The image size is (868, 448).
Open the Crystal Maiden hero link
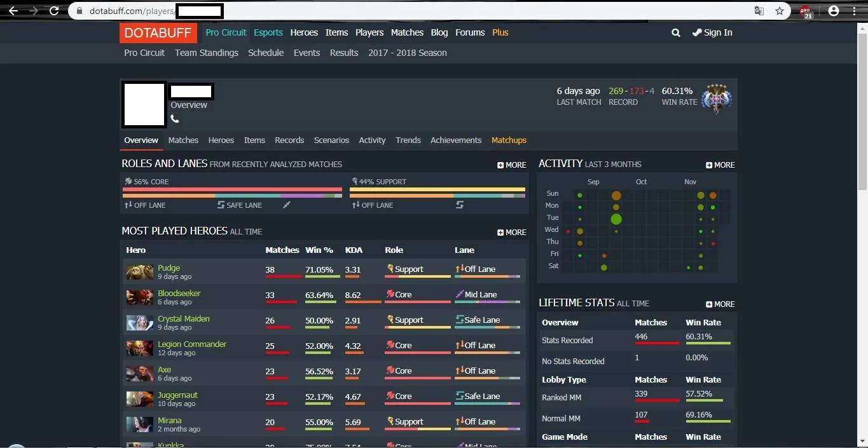tap(184, 318)
